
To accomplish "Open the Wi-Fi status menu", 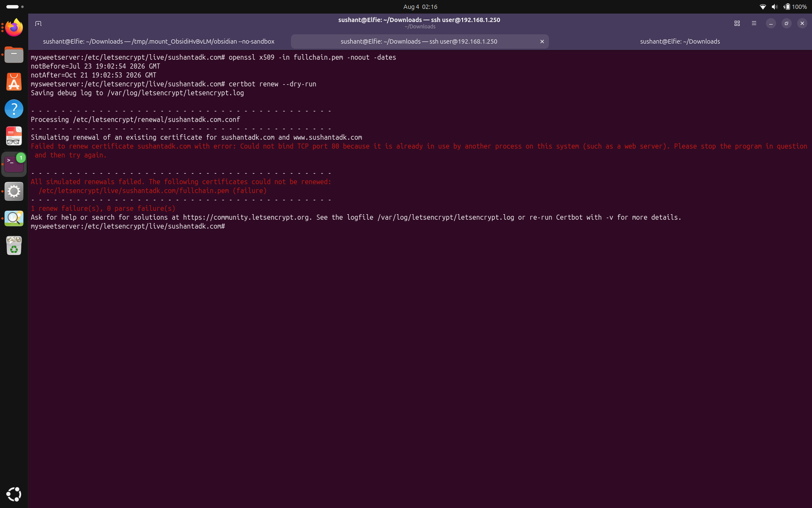I will pyautogui.click(x=763, y=7).
